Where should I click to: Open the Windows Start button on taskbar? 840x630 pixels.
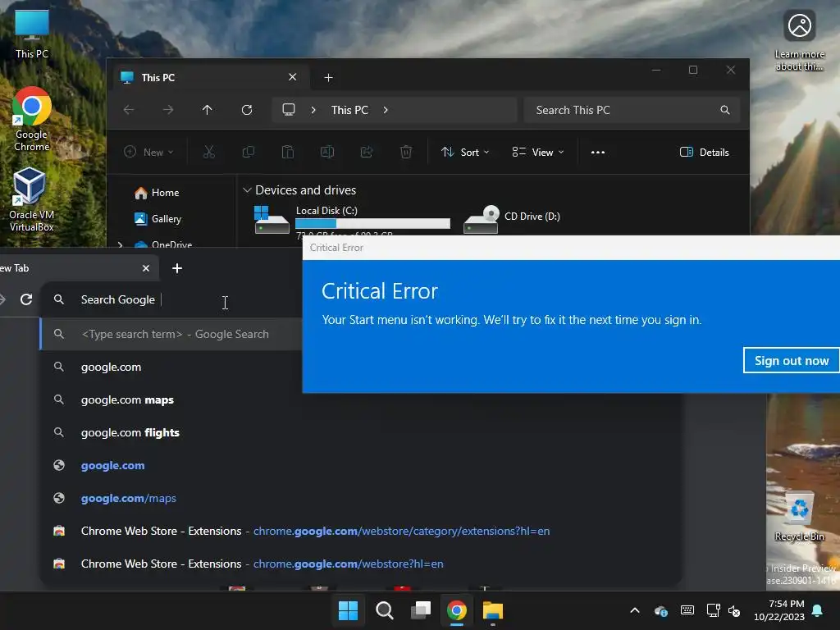(348, 610)
